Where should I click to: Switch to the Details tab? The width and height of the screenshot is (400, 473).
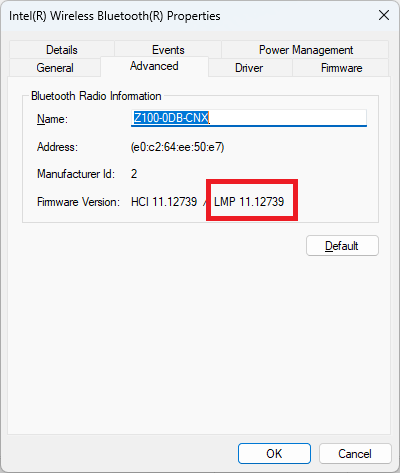(62, 50)
